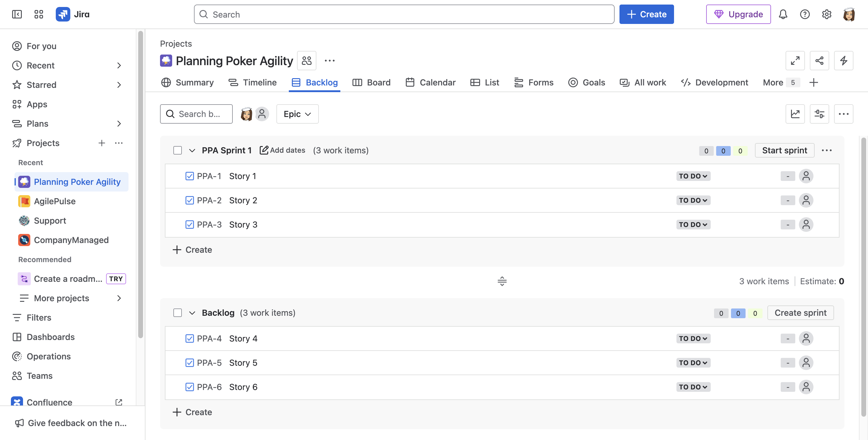Click the Jira logo icon
Viewport: 868px width, 440px height.
[x=63, y=14]
